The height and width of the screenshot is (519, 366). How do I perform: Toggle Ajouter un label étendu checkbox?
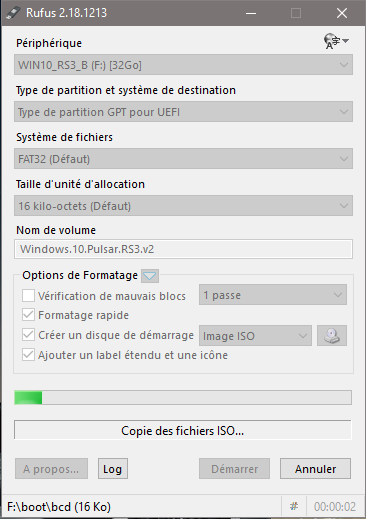tap(28, 355)
